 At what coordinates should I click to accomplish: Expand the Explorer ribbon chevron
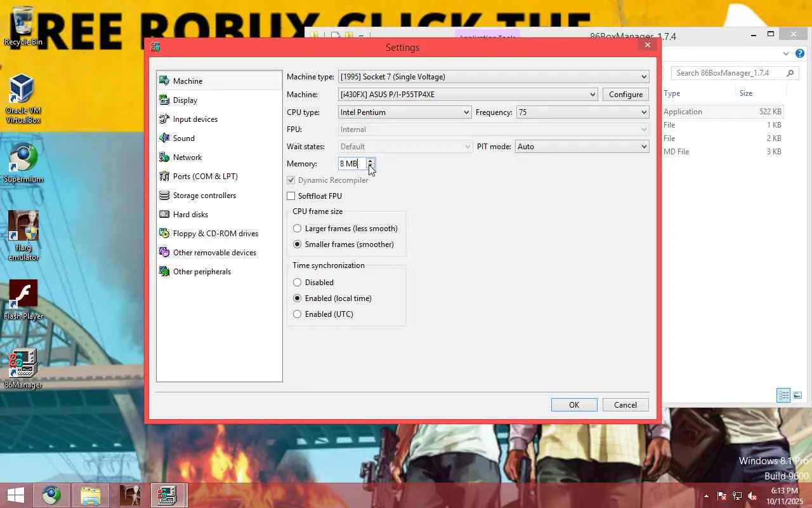pos(787,54)
